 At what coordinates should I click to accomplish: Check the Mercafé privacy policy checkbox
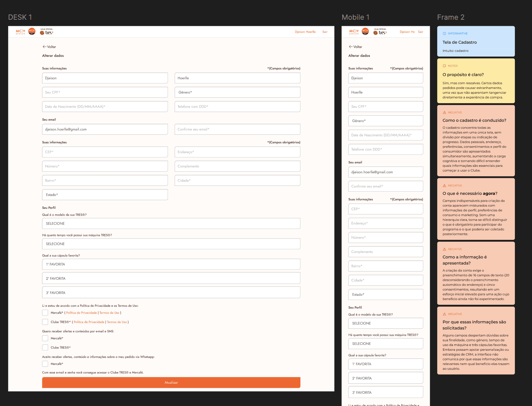click(45, 313)
